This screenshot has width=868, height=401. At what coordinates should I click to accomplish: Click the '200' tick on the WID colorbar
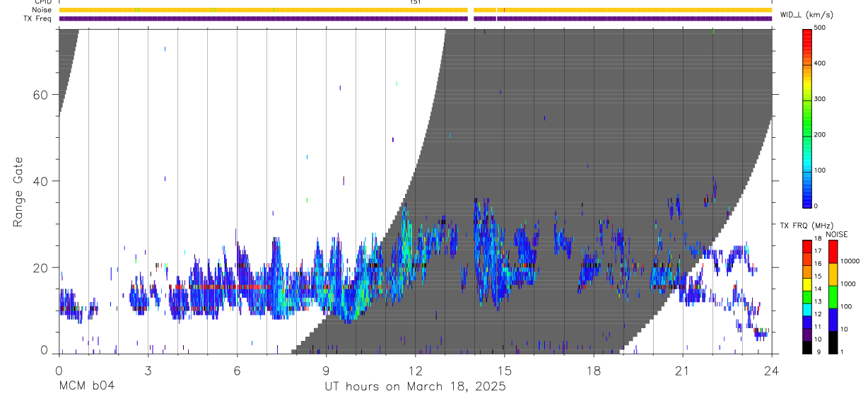[x=821, y=134]
